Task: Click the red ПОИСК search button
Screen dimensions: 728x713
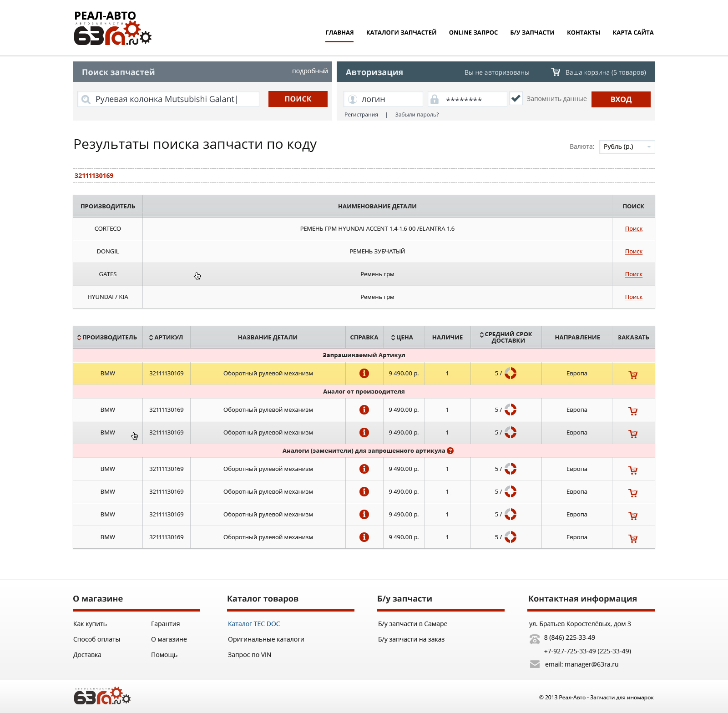Action: pos(298,99)
